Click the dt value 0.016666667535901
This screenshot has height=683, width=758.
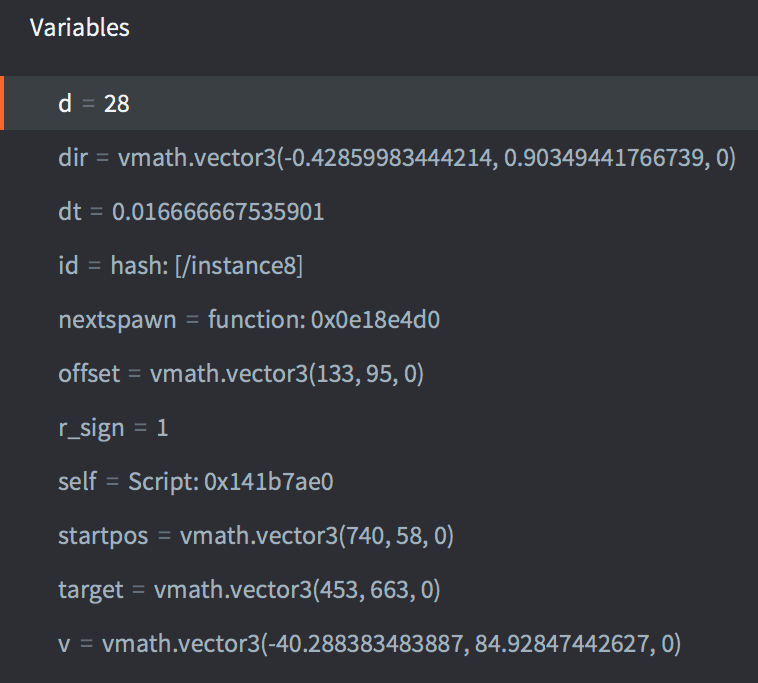(218, 211)
